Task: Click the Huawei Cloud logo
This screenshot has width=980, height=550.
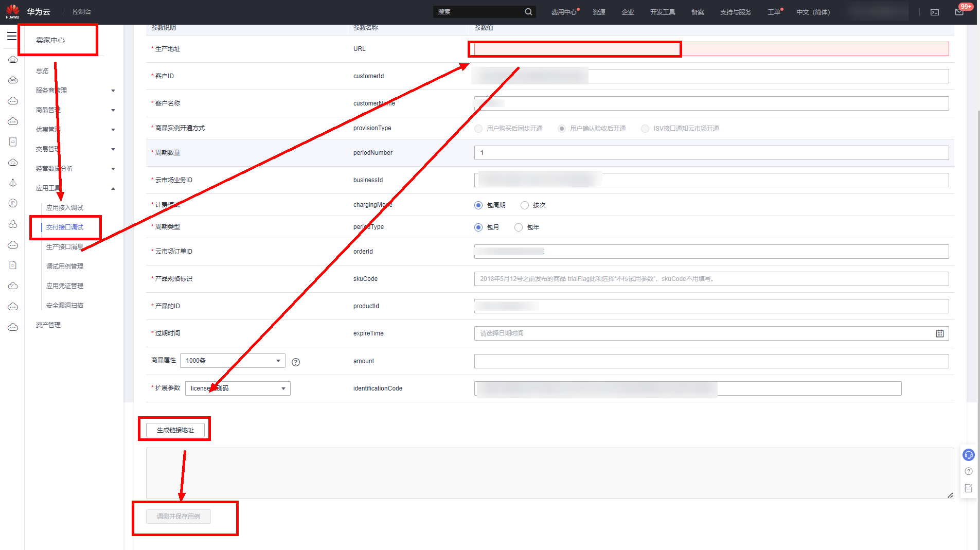Action: pyautogui.click(x=13, y=11)
